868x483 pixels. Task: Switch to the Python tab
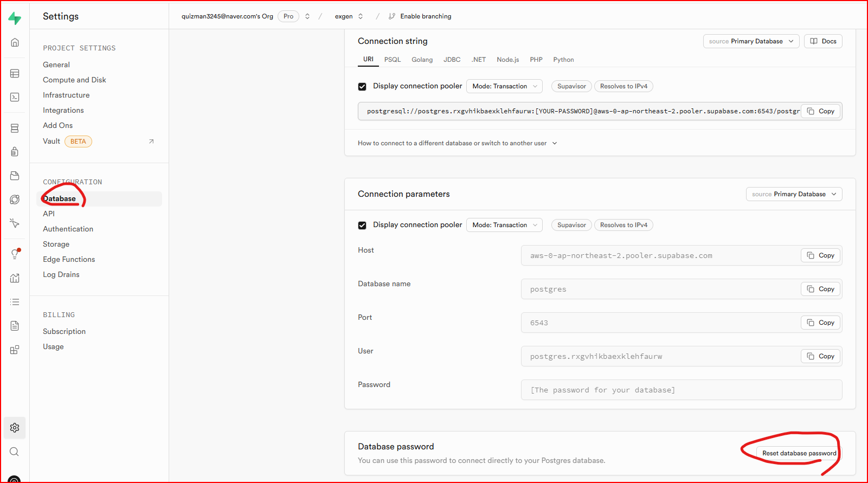pyautogui.click(x=563, y=60)
